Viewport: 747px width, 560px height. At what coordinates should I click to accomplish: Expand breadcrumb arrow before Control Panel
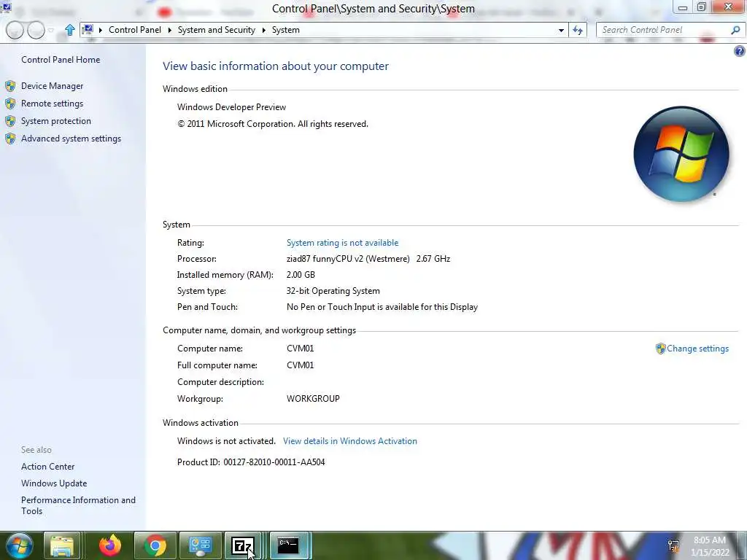[x=101, y=30]
